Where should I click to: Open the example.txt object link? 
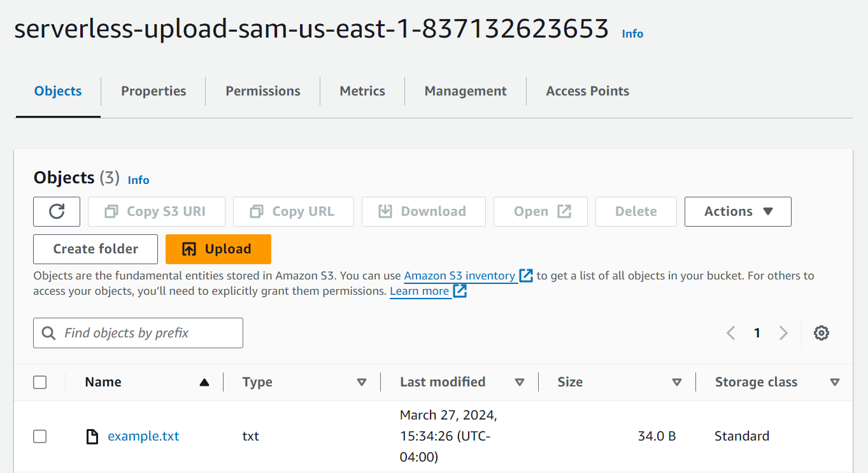pos(143,436)
